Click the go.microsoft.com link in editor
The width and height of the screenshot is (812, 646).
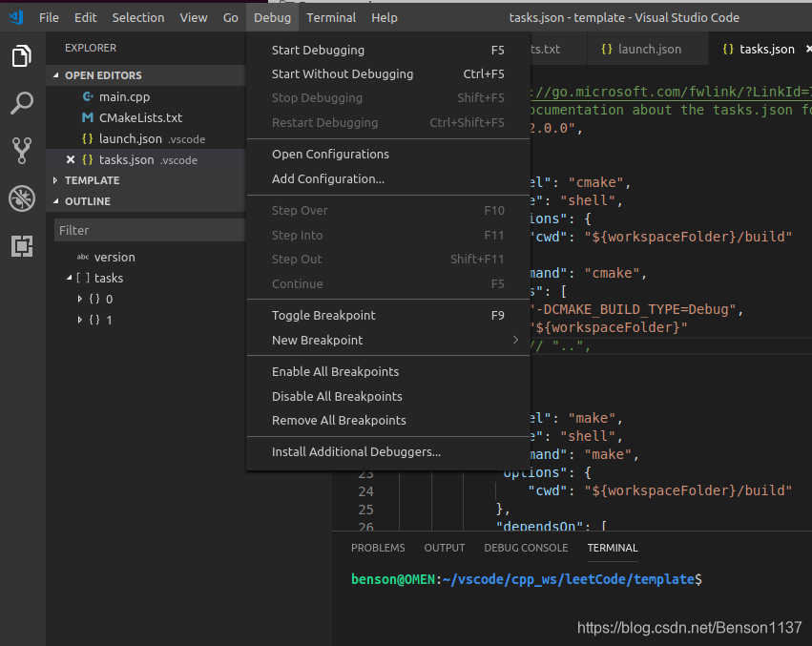tap(671, 92)
